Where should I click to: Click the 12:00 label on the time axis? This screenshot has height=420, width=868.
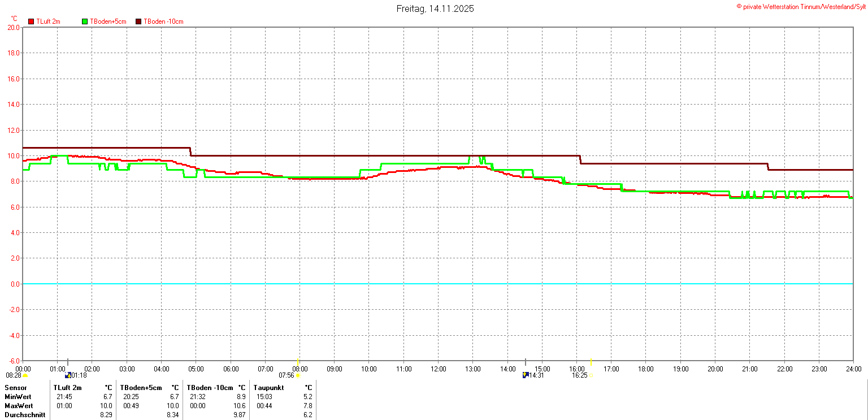pos(438,369)
